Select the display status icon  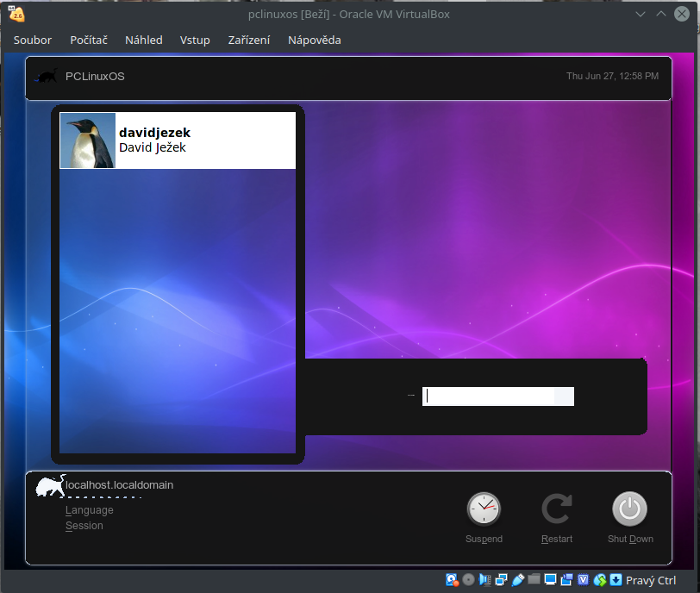click(549, 579)
